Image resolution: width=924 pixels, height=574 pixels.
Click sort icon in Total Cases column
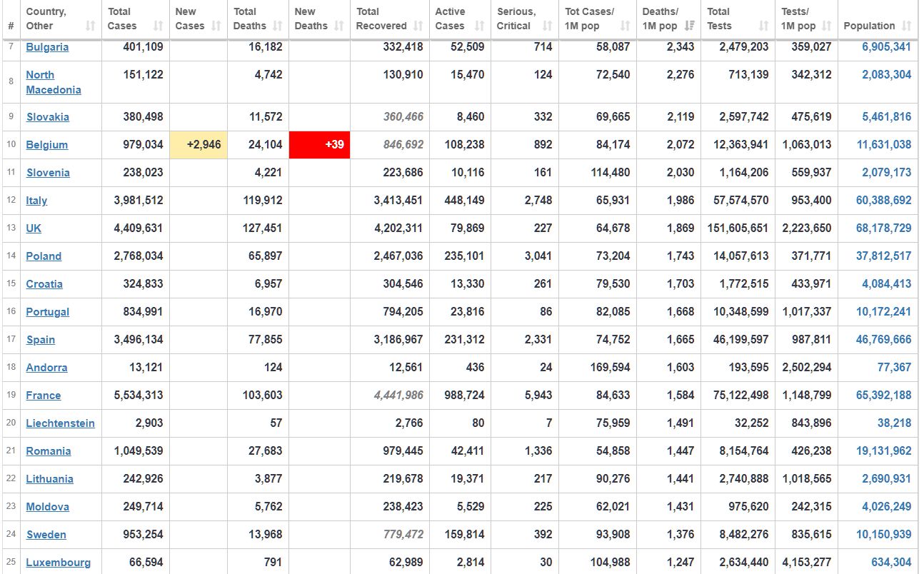(159, 26)
